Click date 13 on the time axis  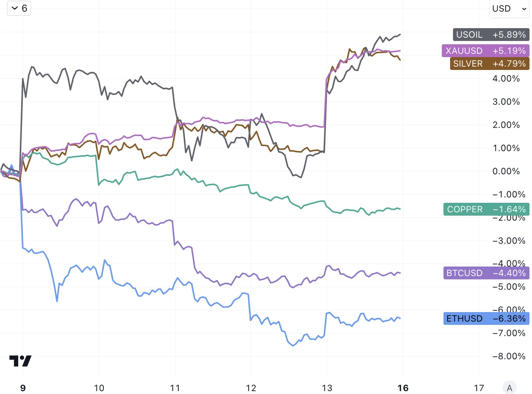click(327, 388)
